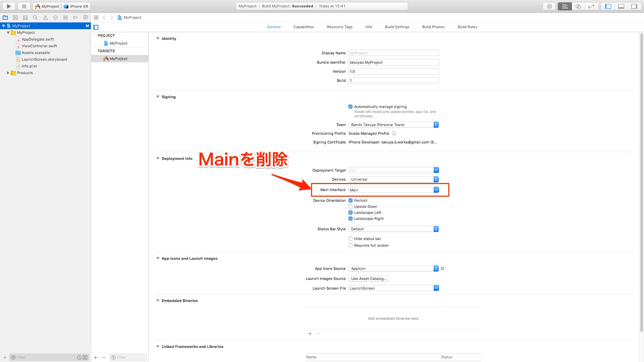Image resolution: width=644 pixels, height=362 pixels.
Task: Add new file with navigator plus button
Action: pyautogui.click(x=5, y=357)
